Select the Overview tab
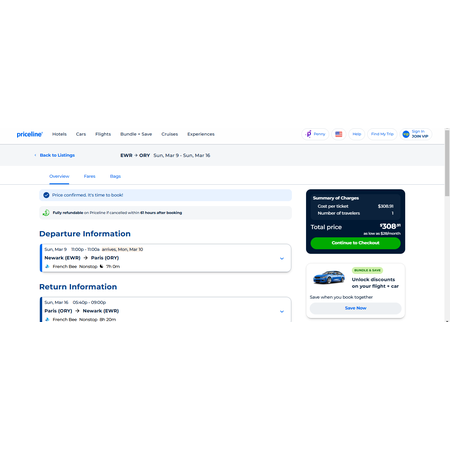 (x=59, y=176)
